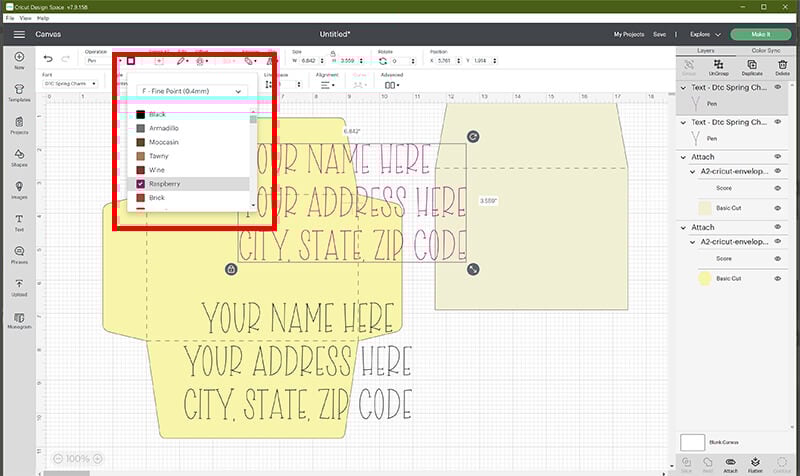This screenshot has height=476, width=800.
Task: Collapse the second Attach group
Action: pyautogui.click(x=683, y=228)
